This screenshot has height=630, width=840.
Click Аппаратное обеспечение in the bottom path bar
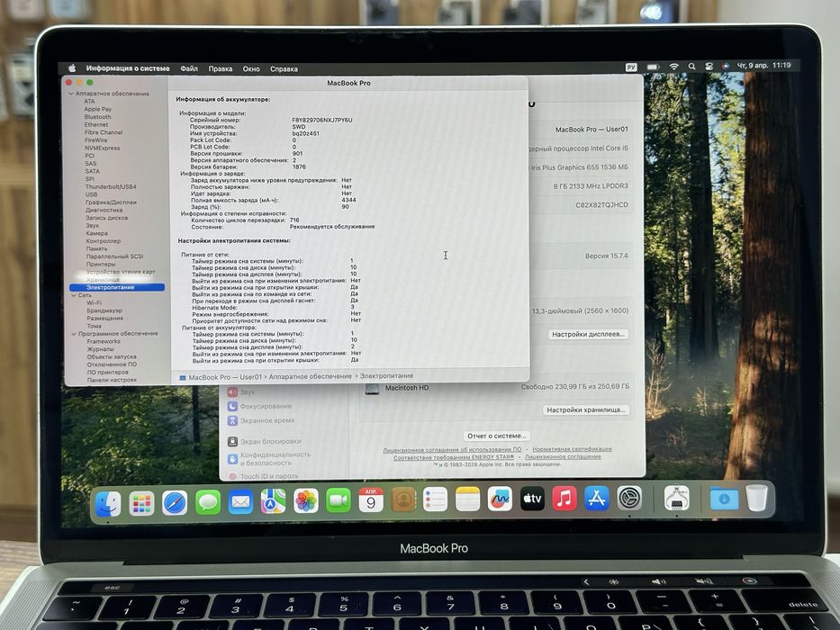tap(310, 376)
